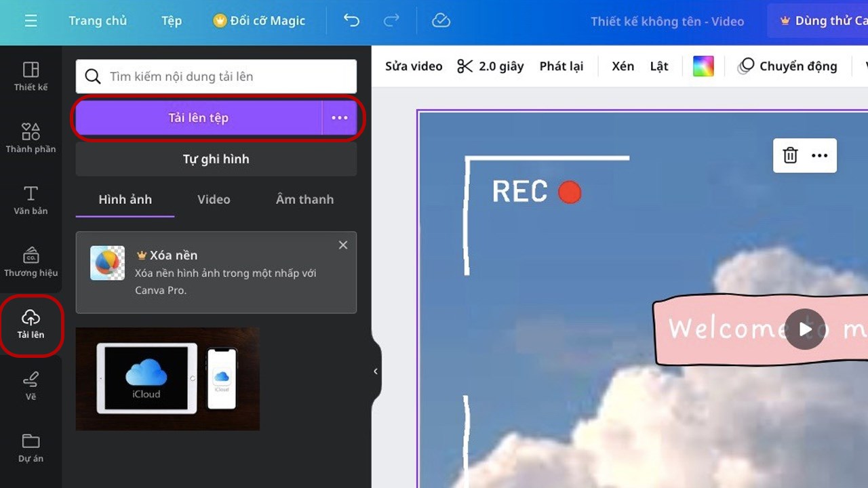Delete the selected element with trash icon
The height and width of the screenshot is (488, 868).
[x=790, y=156]
